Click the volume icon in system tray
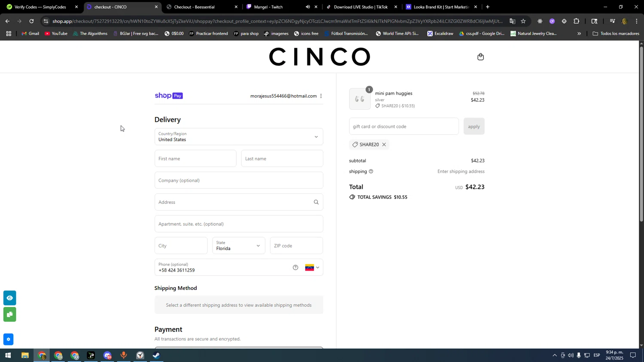The width and height of the screenshot is (644, 362). pos(571,355)
